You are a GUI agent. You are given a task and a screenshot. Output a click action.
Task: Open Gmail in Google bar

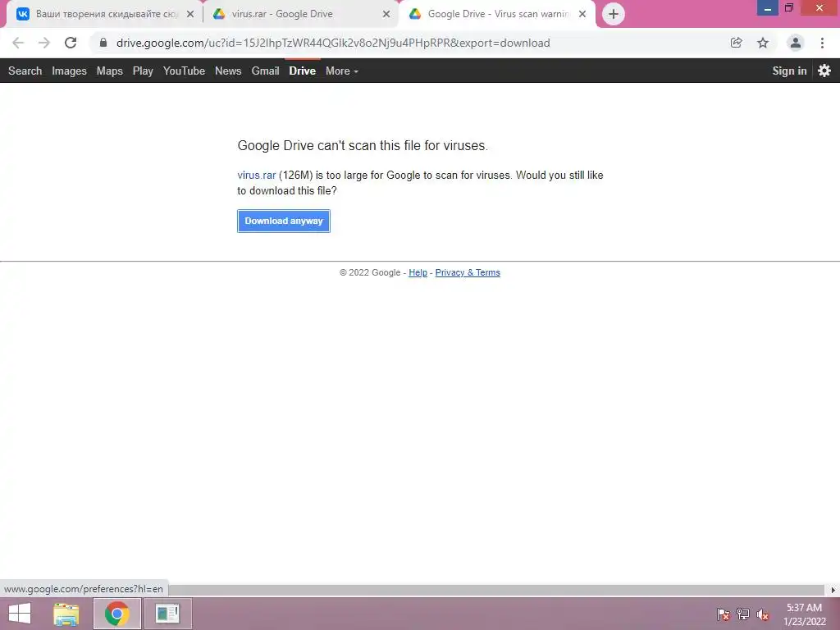point(265,71)
